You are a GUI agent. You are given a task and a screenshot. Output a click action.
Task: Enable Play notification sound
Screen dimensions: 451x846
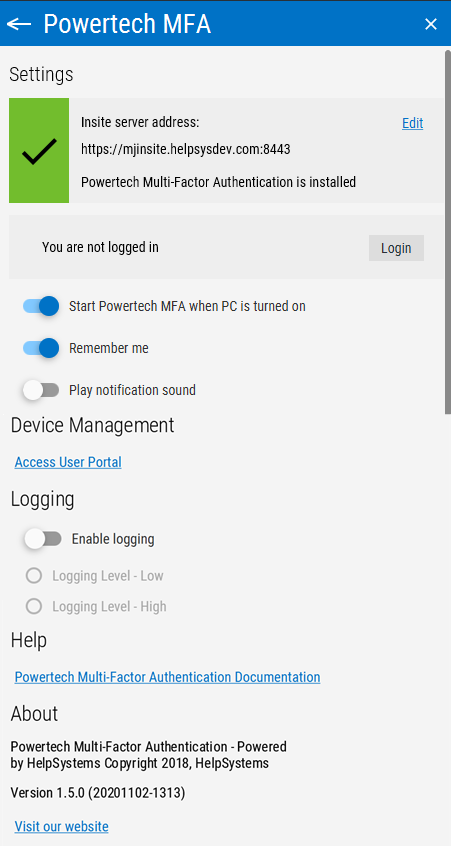pos(41,390)
